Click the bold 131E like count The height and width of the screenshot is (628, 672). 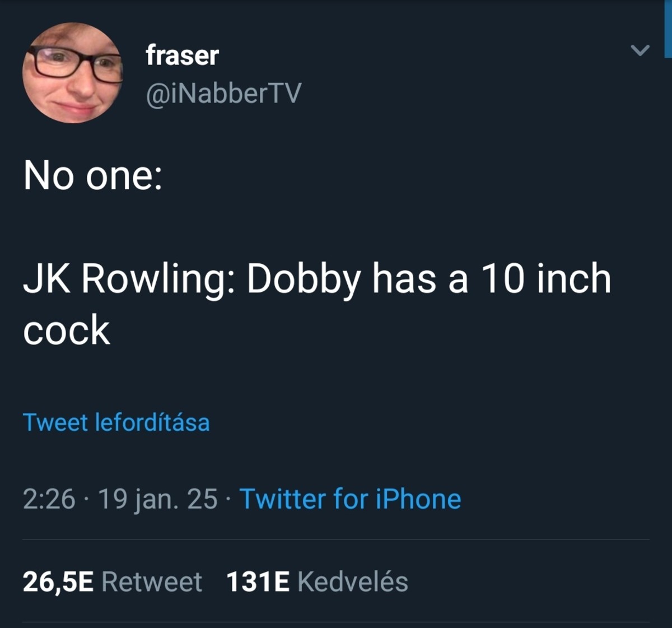pyautogui.click(x=258, y=582)
